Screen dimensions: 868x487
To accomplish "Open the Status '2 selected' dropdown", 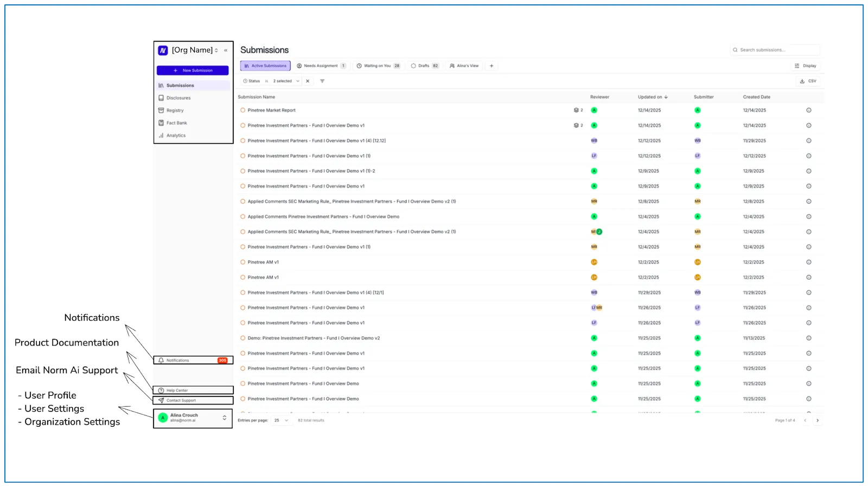I will click(286, 81).
